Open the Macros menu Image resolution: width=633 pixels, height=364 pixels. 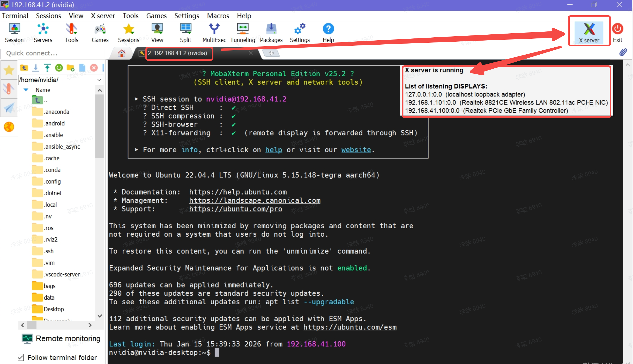218,16
